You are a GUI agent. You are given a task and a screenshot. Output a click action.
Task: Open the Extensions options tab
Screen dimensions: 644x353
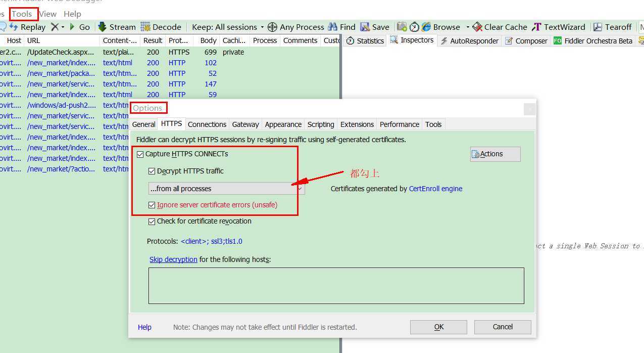[357, 124]
